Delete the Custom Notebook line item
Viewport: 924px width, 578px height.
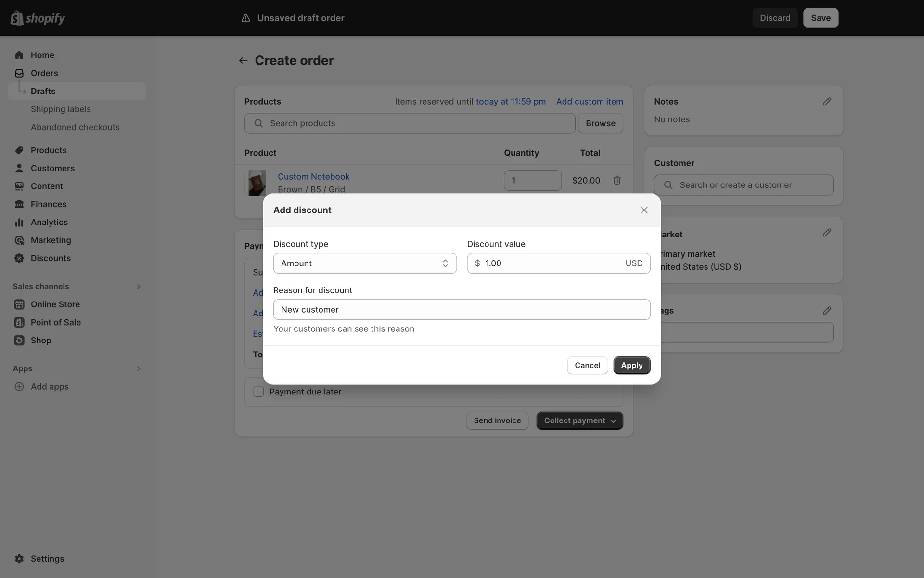click(616, 180)
